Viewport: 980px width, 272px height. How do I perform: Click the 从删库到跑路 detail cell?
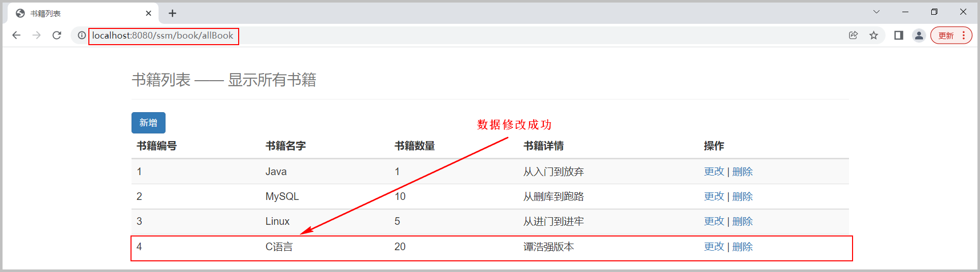click(553, 196)
